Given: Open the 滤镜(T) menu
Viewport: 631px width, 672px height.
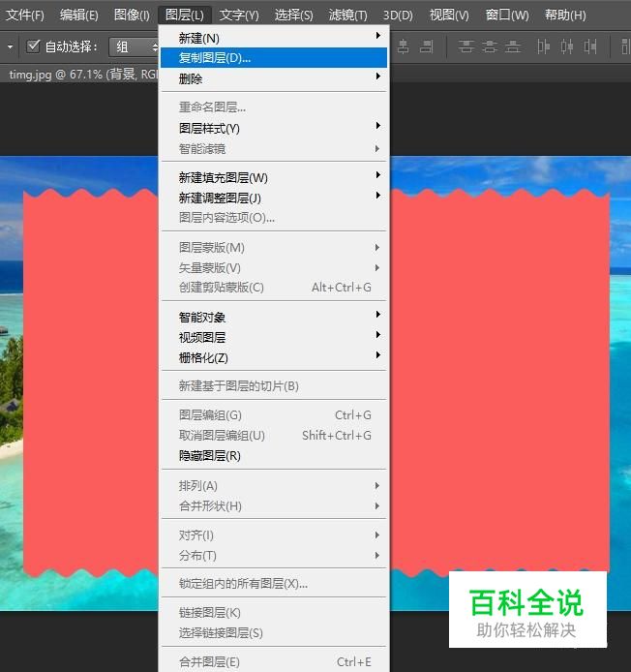Looking at the screenshot, I should point(347,15).
